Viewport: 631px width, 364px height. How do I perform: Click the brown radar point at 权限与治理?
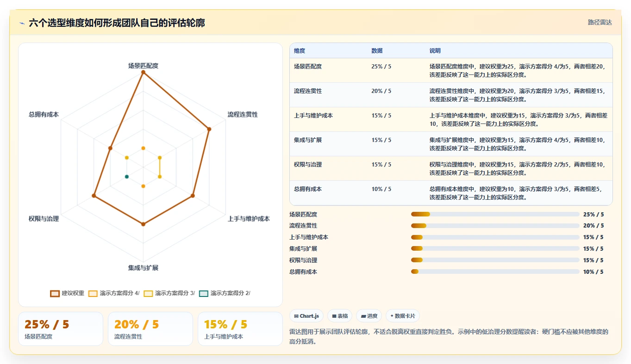(x=94, y=196)
